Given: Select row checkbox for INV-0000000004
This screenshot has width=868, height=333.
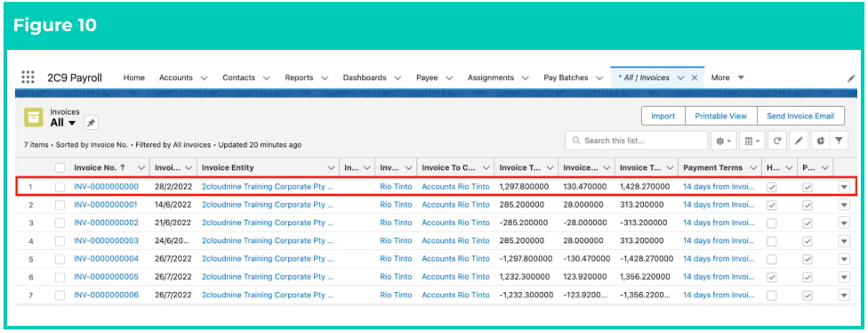Looking at the screenshot, I should pyautogui.click(x=60, y=259).
